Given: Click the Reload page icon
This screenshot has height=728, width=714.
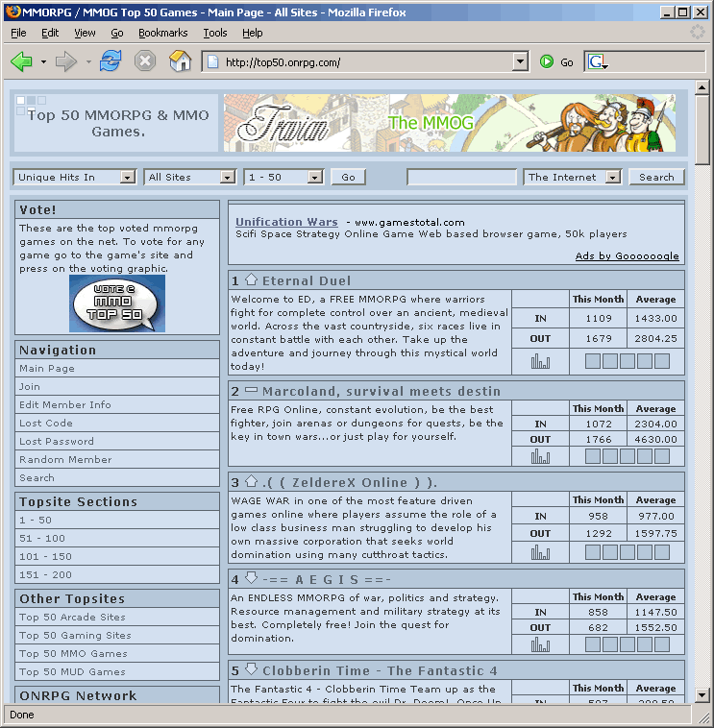Looking at the screenshot, I should pyautogui.click(x=111, y=62).
